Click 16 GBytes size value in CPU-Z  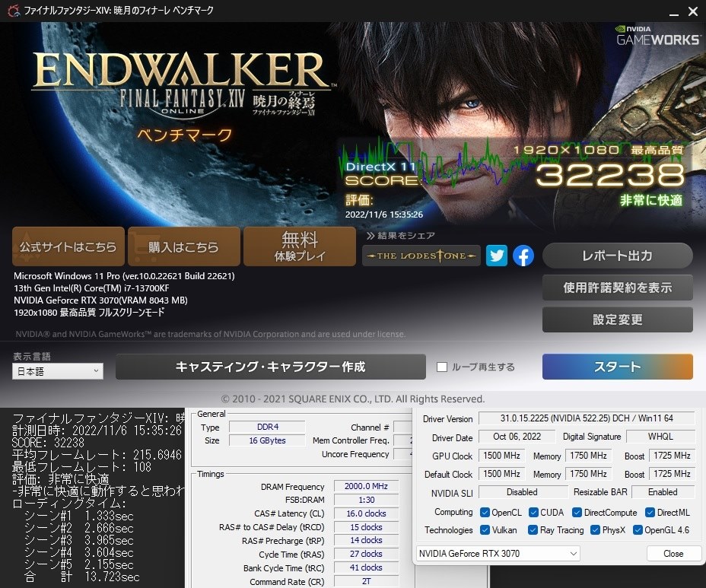(x=268, y=440)
